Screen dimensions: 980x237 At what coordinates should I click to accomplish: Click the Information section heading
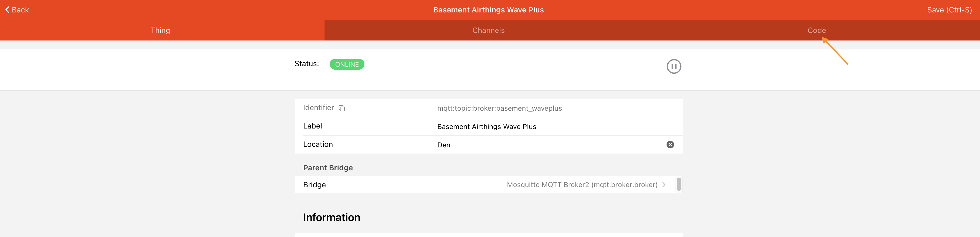point(331,217)
